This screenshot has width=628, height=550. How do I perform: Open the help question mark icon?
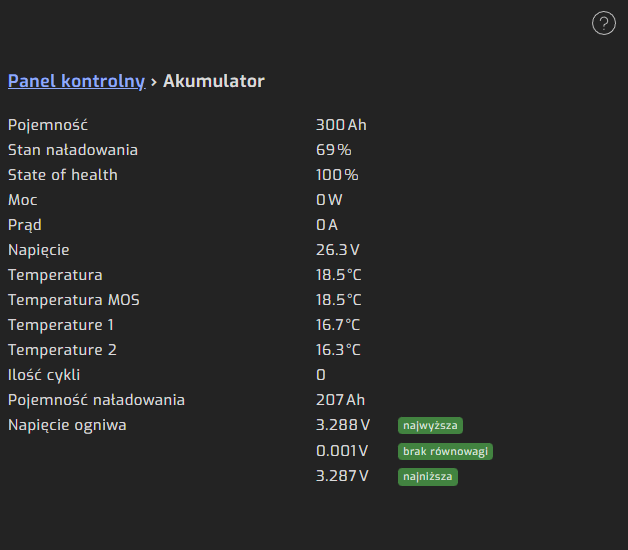click(604, 24)
